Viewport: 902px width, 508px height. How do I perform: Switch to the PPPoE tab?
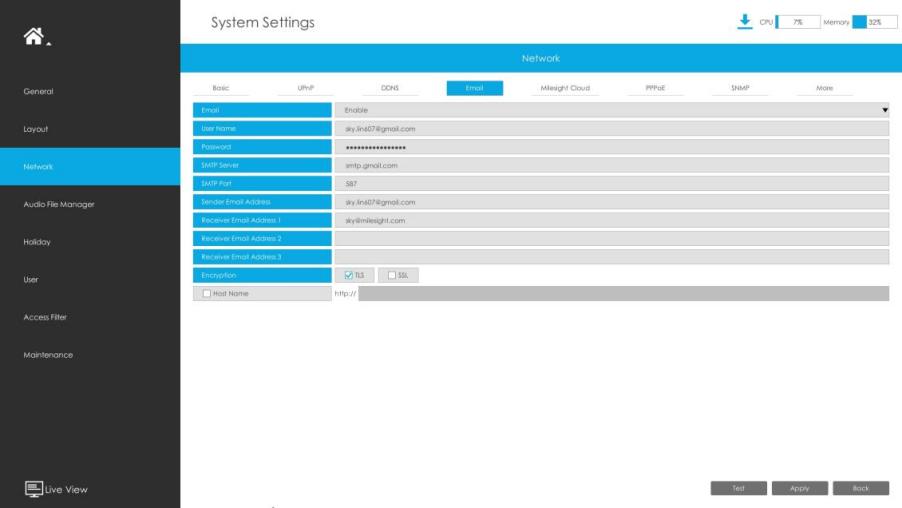[655, 88]
